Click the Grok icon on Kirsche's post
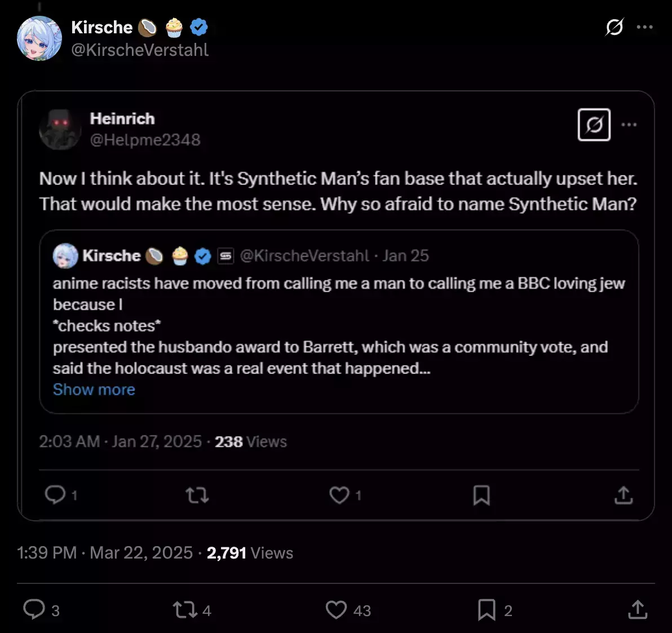This screenshot has width=672, height=633. pyautogui.click(x=614, y=27)
